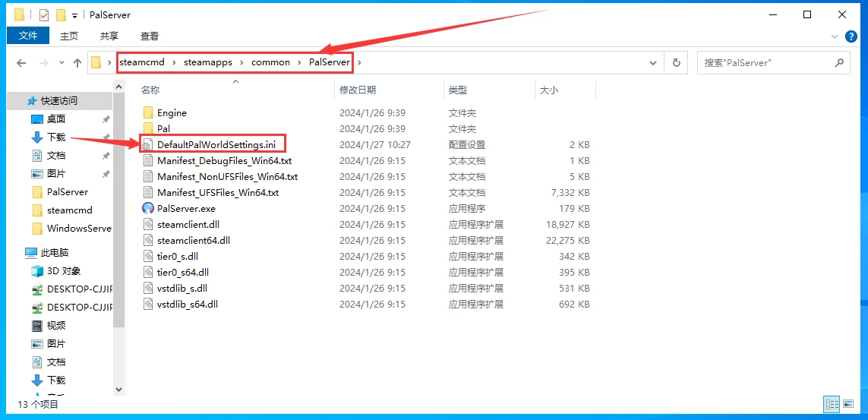Click chevron after PalServer in breadcrumb
Viewport: 868px width, 420px height.
[359, 62]
